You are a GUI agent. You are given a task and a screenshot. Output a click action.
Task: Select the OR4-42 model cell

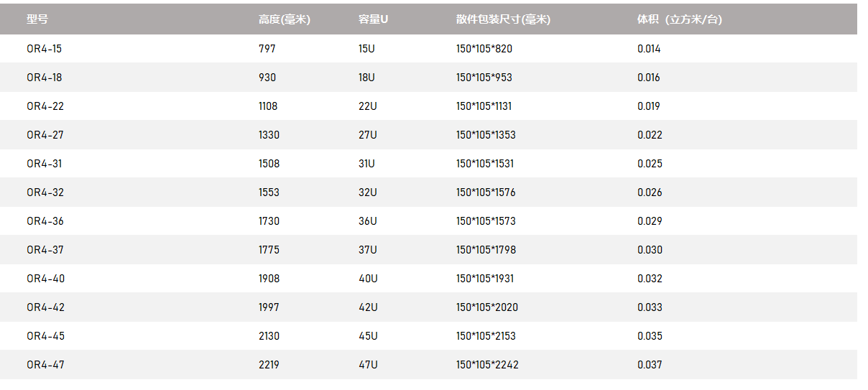click(45, 307)
